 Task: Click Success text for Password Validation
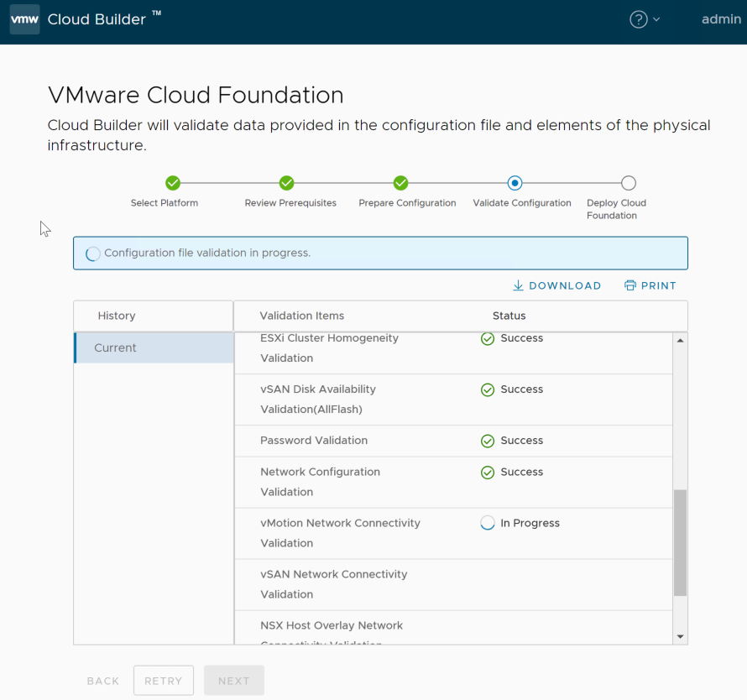pos(522,441)
